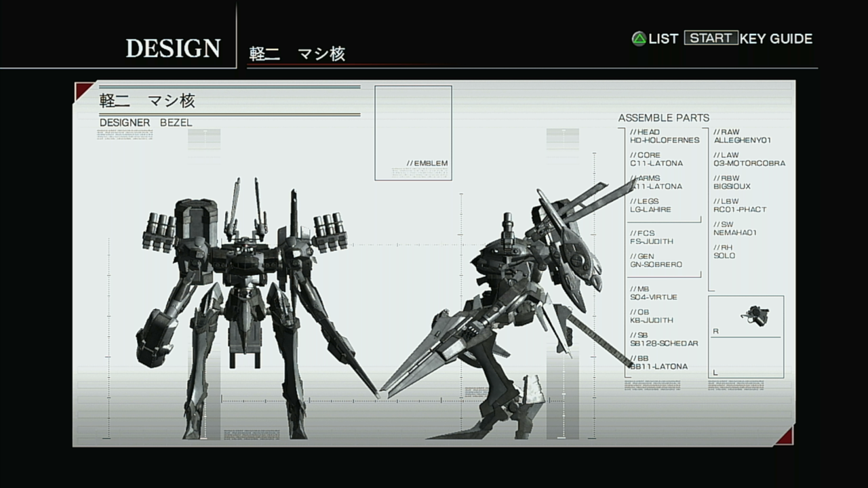868x488 pixels.
Task: Select overed booster KB-JUDITH
Action: point(651,320)
